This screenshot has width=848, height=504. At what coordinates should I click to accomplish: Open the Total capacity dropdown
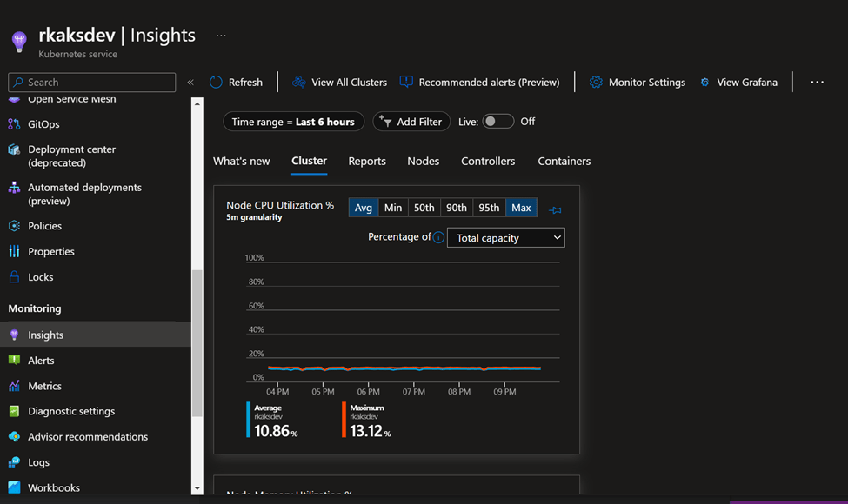pyautogui.click(x=505, y=237)
